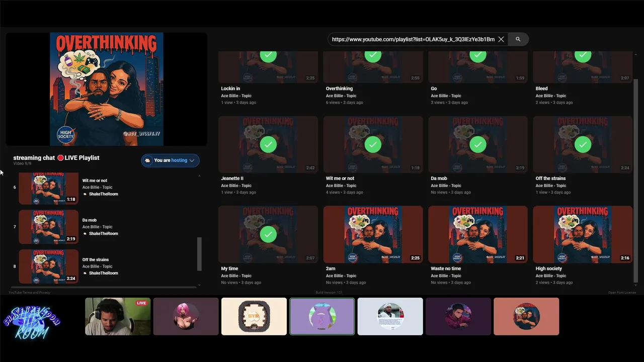
Task: Click the Bleed video title
Action: 541,88
